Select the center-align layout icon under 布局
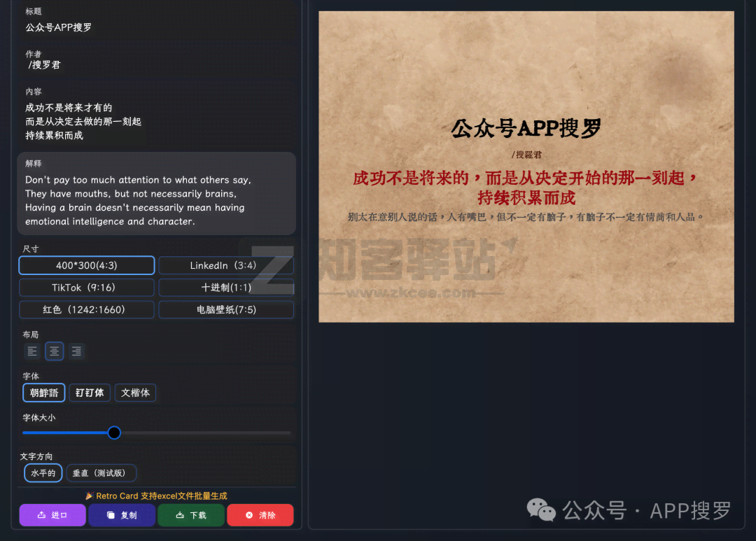The height and width of the screenshot is (541, 756). pos(54,351)
